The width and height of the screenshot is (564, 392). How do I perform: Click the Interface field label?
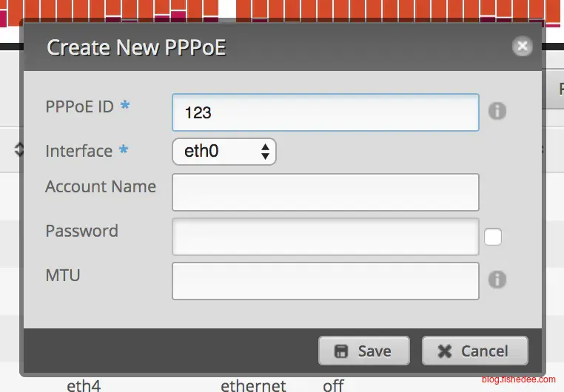coord(78,151)
